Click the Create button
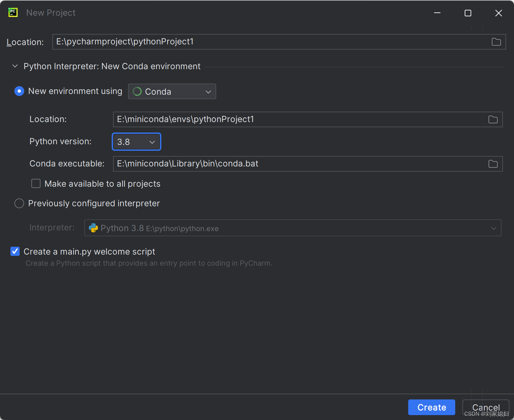 [431, 407]
